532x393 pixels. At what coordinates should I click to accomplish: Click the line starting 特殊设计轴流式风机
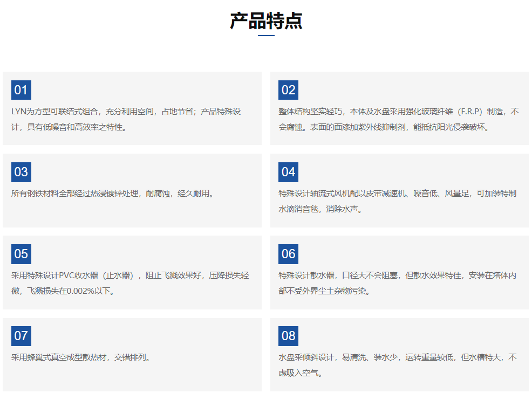point(398,194)
